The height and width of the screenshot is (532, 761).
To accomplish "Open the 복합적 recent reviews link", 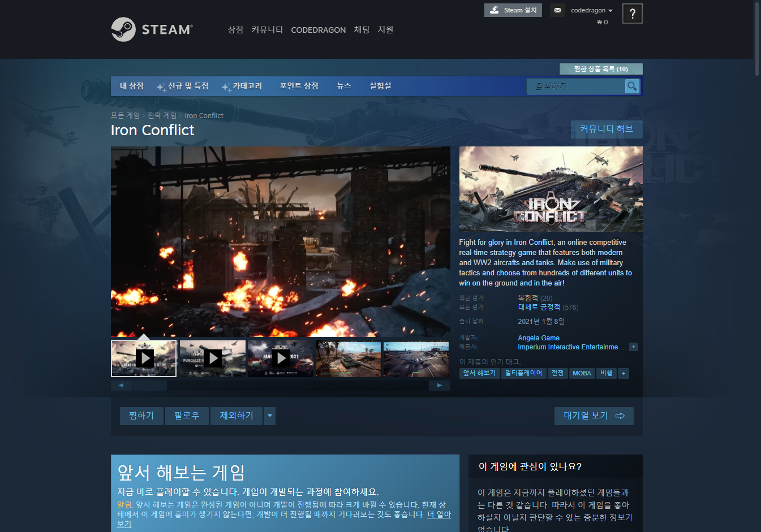I will (528, 298).
